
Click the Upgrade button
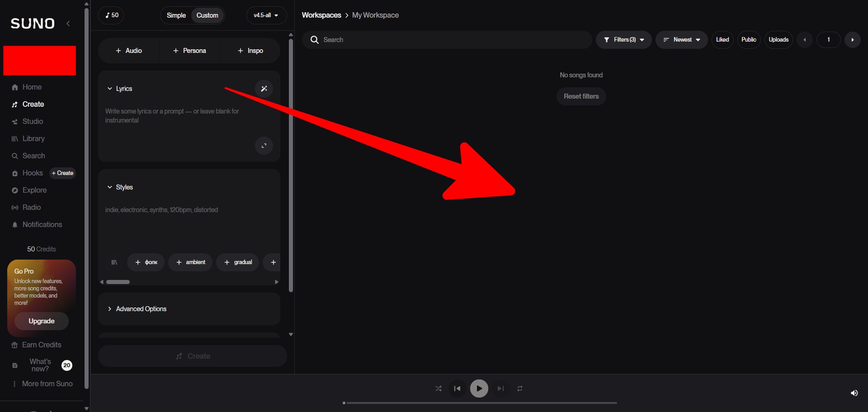tap(42, 321)
